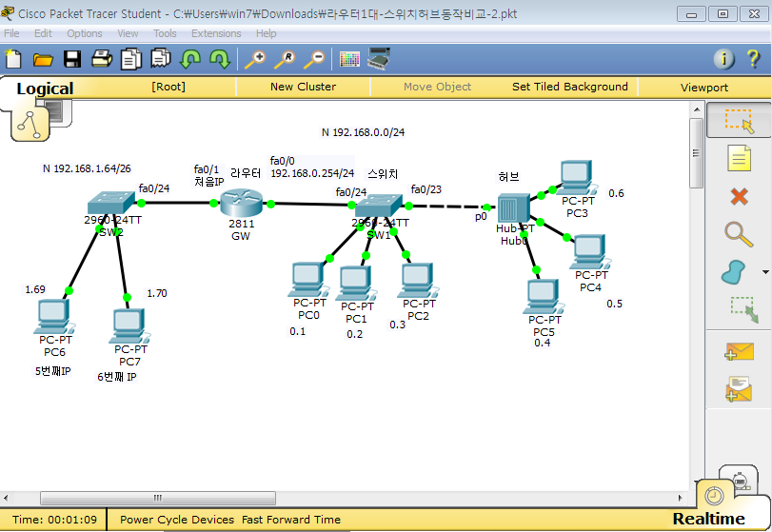Click Set Tiled Background
The width and height of the screenshot is (772, 532).
click(x=569, y=88)
